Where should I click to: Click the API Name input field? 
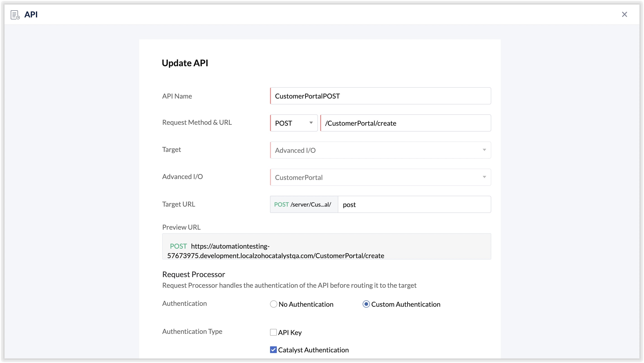tap(380, 96)
